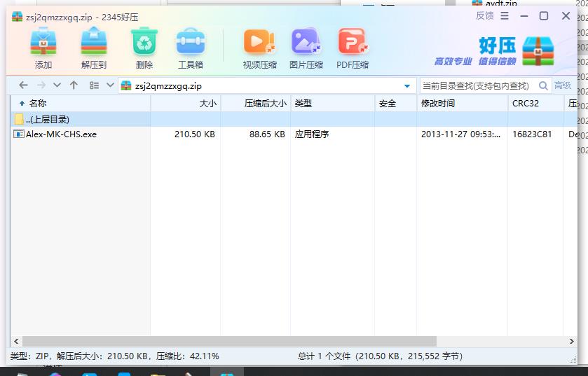Maximize the 好压 window
The width and height of the screenshot is (588, 376).
pos(544,15)
